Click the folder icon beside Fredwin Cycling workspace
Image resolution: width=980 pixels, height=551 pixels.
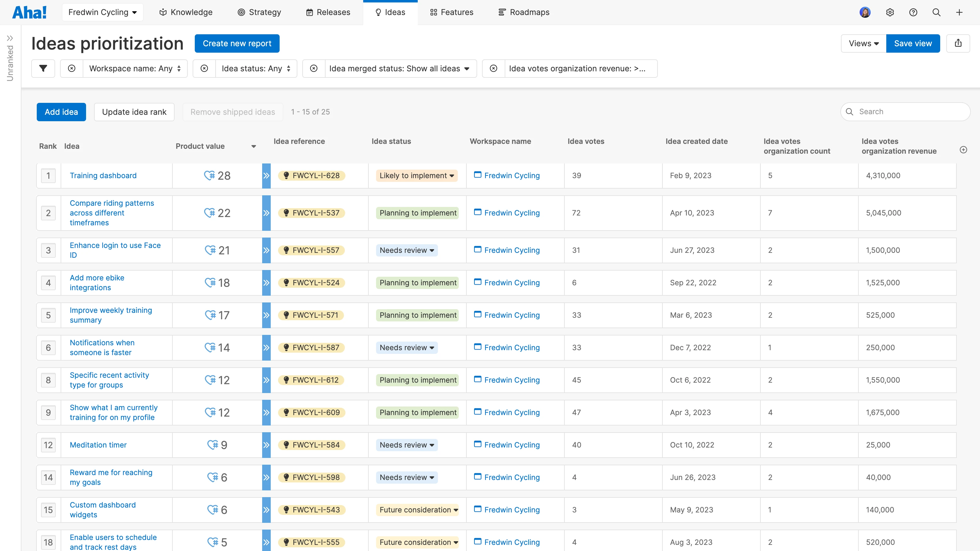point(477,175)
